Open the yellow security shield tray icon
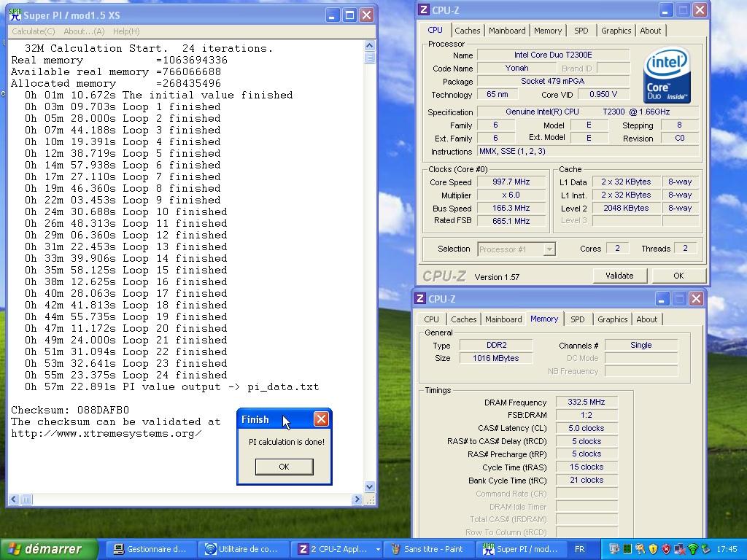 (x=653, y=549)
